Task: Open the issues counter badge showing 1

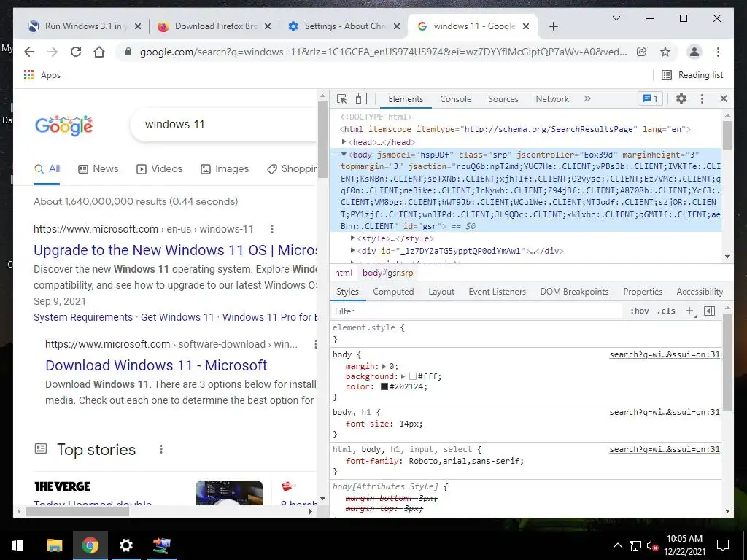Action: coord(650,98)
